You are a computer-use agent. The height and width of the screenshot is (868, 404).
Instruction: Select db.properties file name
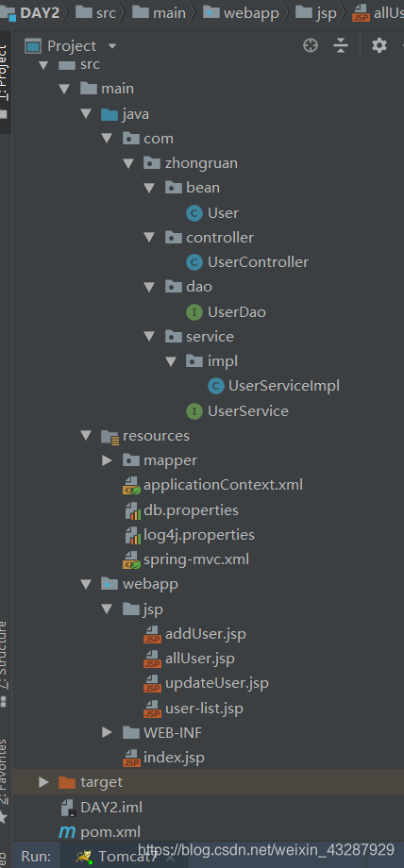pos(192,510)
